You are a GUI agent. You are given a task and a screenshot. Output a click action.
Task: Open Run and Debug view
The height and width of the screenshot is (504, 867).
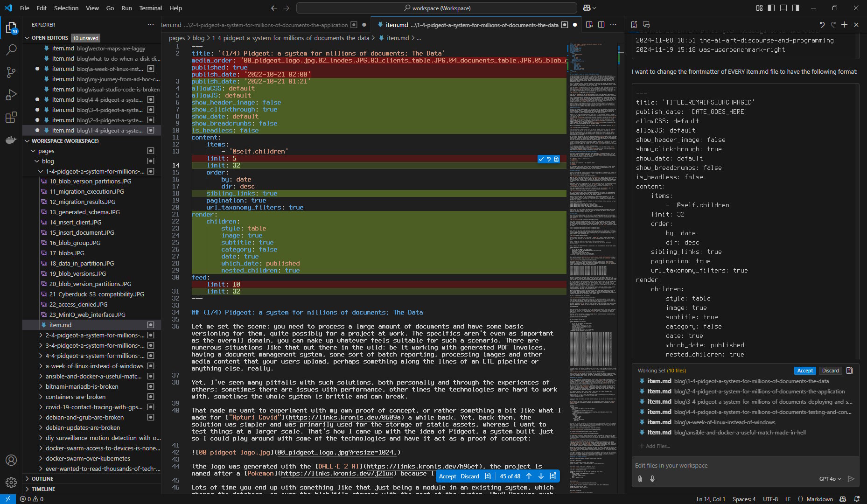point(11,95)
